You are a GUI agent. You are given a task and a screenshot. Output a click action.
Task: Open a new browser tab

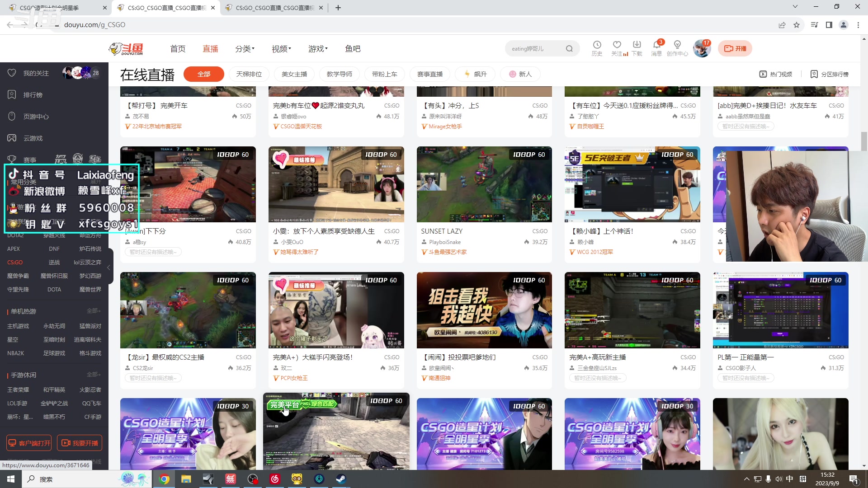coord(338,8)
